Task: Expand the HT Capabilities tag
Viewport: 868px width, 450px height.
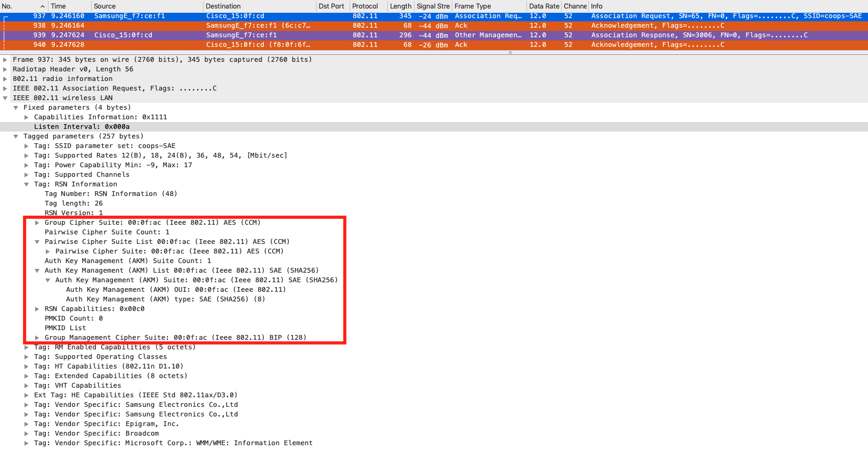Action: [27, 366]
